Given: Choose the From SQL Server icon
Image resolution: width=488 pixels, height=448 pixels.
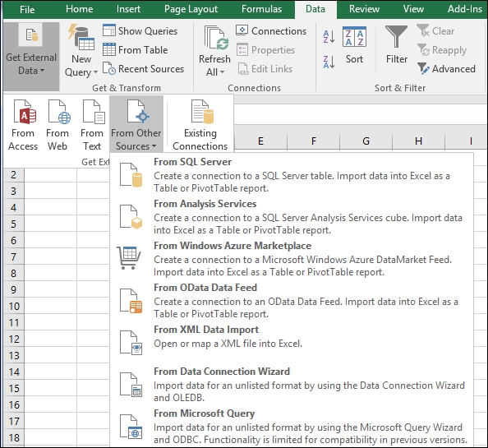Looking at the screenshot, I should 131,175.
